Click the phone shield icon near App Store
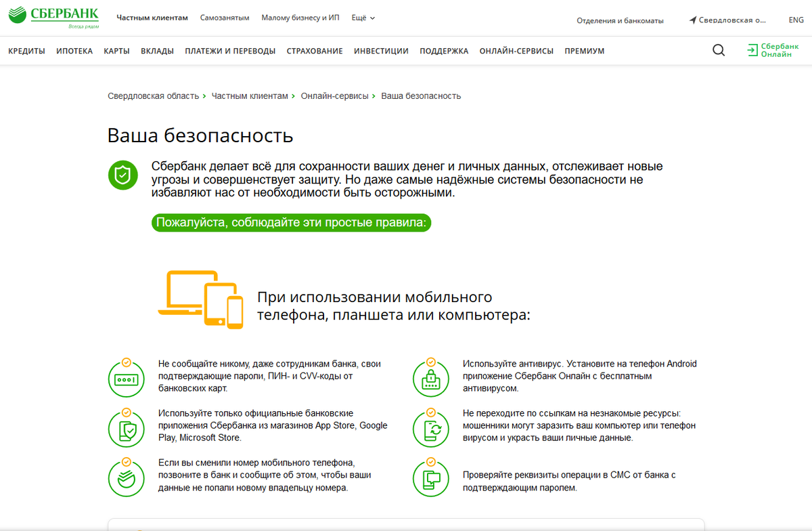This screenshot has width=812, height=531. (x=127, y=427)
